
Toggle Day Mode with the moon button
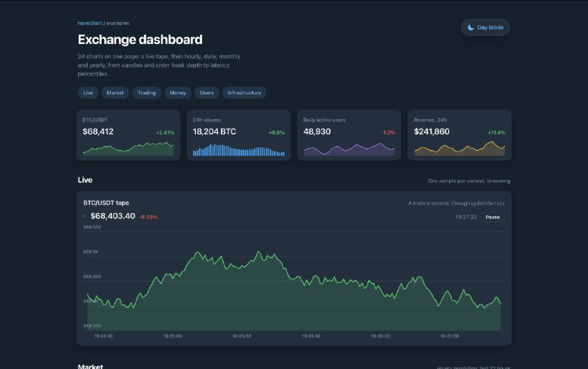[x=485, y=27]
